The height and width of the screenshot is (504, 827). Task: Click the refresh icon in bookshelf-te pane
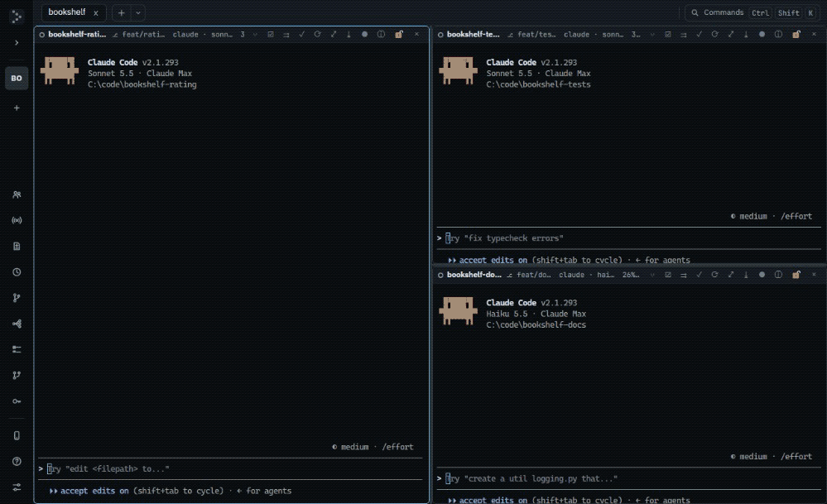714,34
